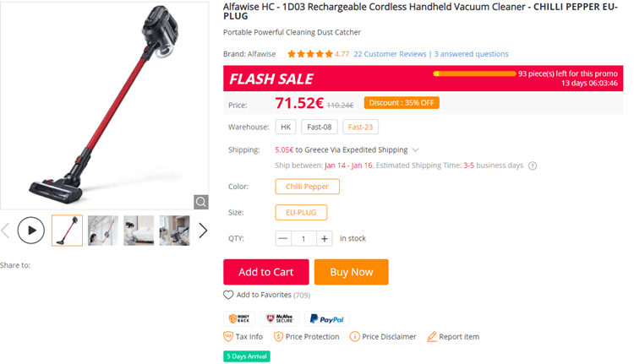Click the Add to Favorites heart icon
634x364 pixels.
(228, 295)
